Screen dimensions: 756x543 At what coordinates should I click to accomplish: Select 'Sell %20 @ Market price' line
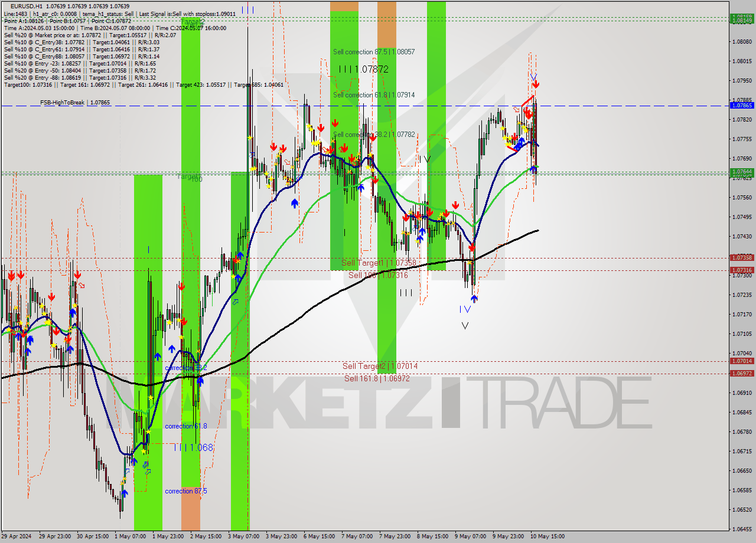(90, 35)
